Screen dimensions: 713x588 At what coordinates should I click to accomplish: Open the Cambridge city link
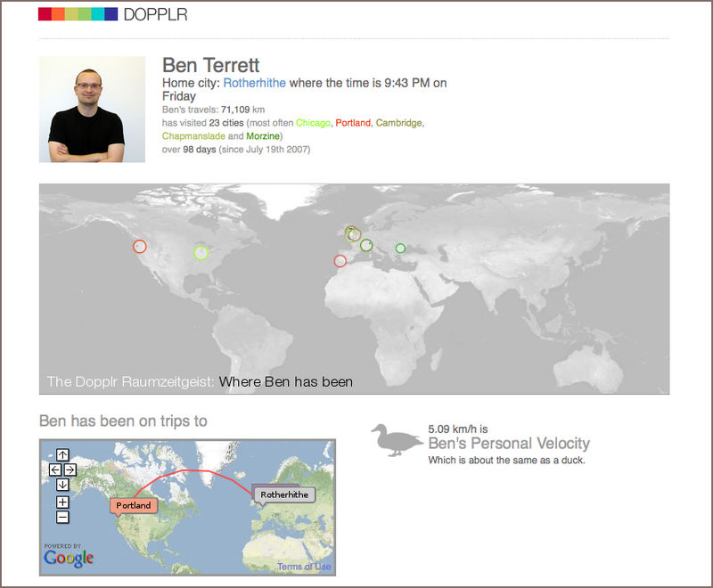[x=398, y=123]
